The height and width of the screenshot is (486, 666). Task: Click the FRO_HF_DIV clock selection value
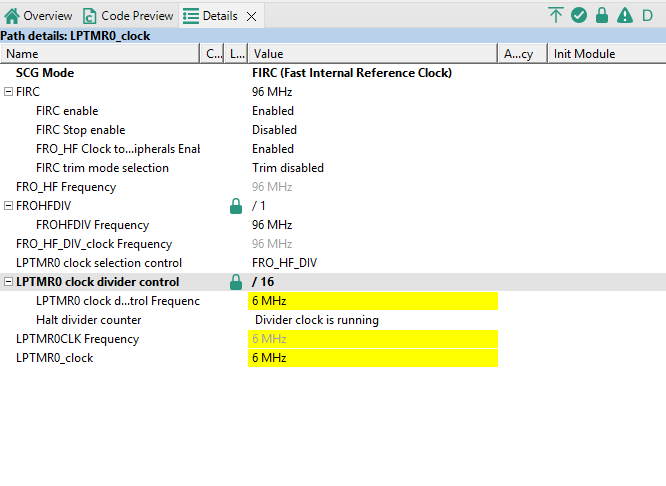(285, 263)
